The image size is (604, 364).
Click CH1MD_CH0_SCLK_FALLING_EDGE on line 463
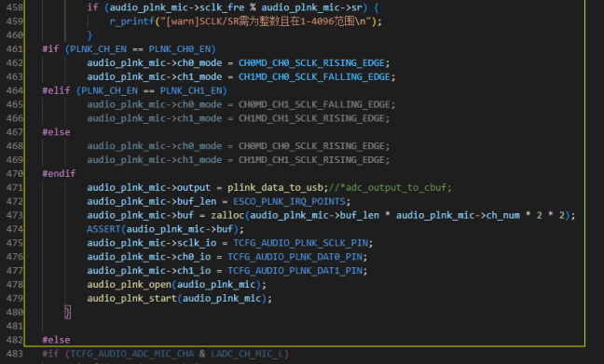(x=314, y=77)
